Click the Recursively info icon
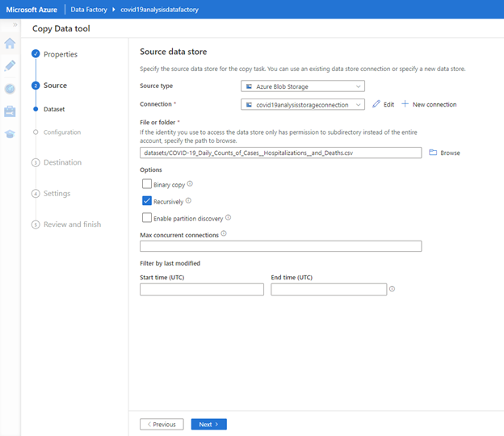 (x=188, y=200)
